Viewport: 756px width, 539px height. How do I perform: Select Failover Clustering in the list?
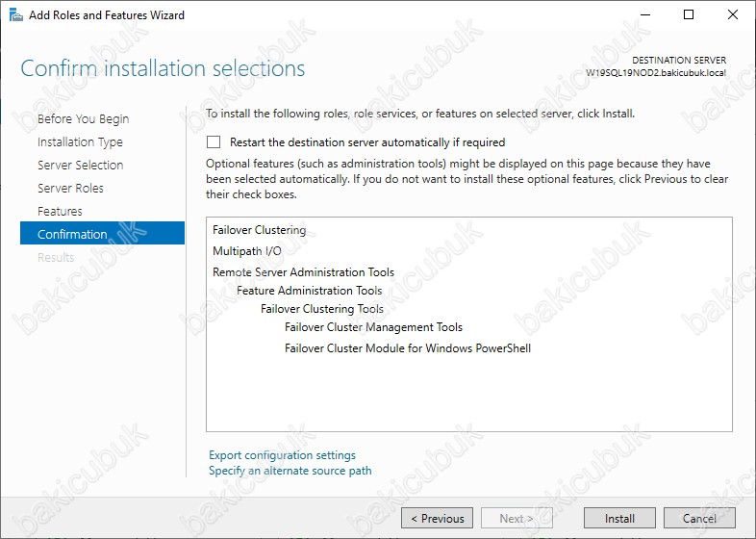click(x=259, y=231)
